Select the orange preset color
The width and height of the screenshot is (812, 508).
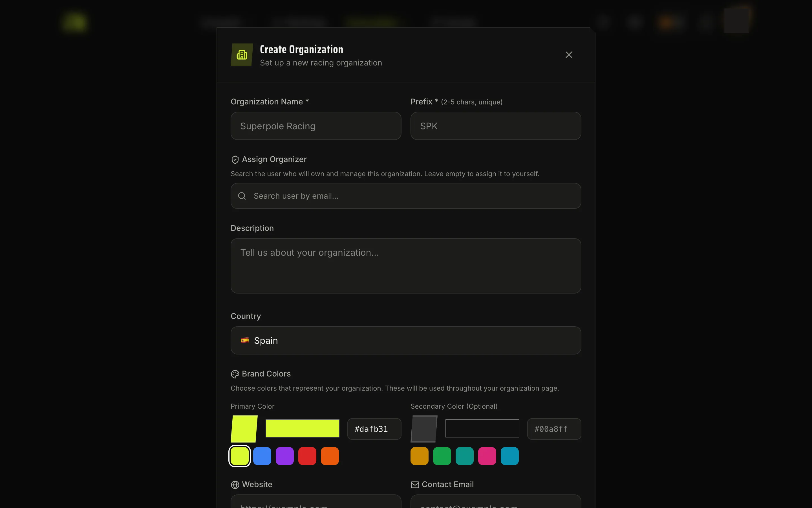330,456
